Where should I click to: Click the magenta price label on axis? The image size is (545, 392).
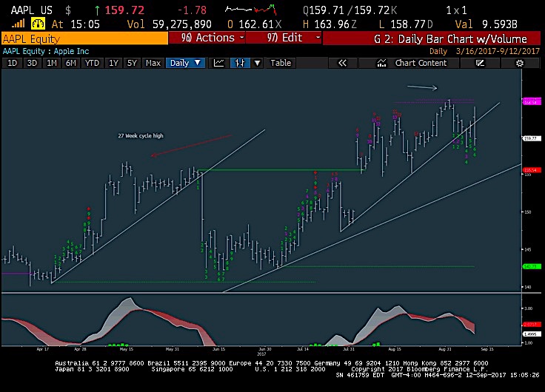[x=532, y=102]
